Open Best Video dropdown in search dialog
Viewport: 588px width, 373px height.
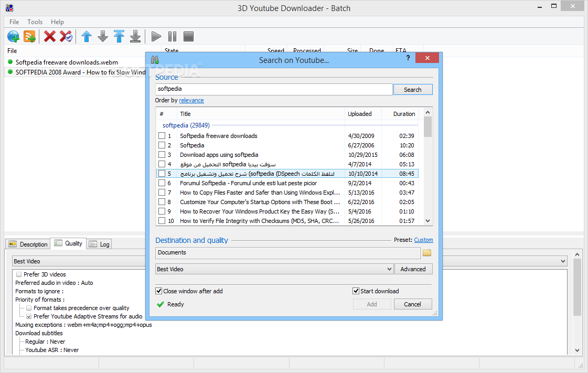point(274,269)
